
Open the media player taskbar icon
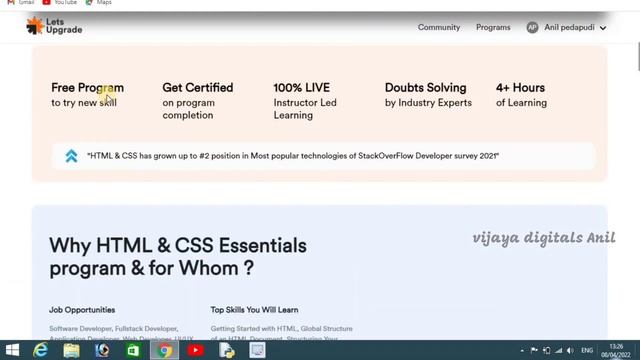(102, 350)
